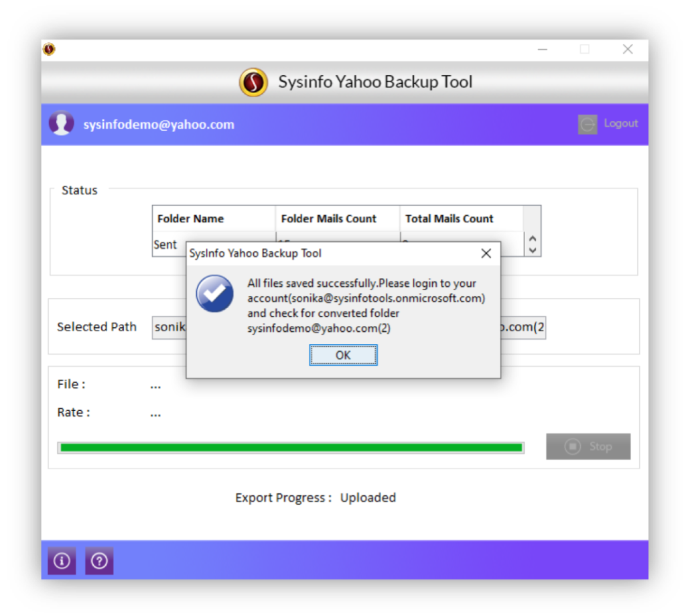Open the help question mark icon

pyautogui.click(x=99, y=560)
